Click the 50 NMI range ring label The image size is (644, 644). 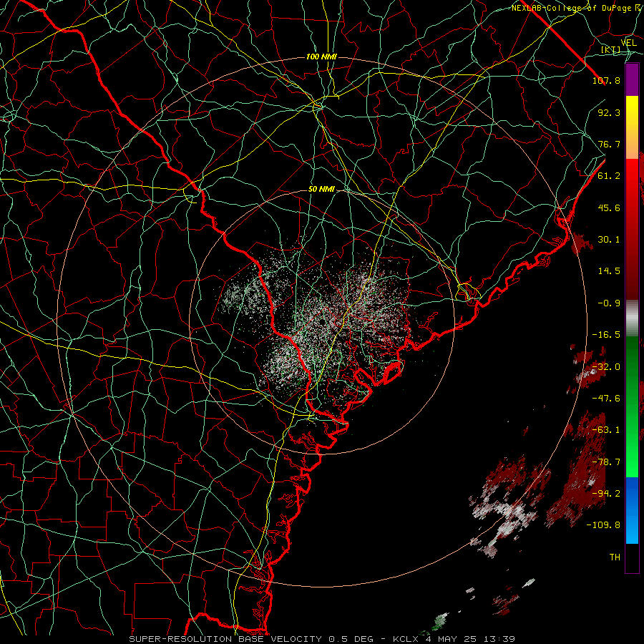[321, 190]
